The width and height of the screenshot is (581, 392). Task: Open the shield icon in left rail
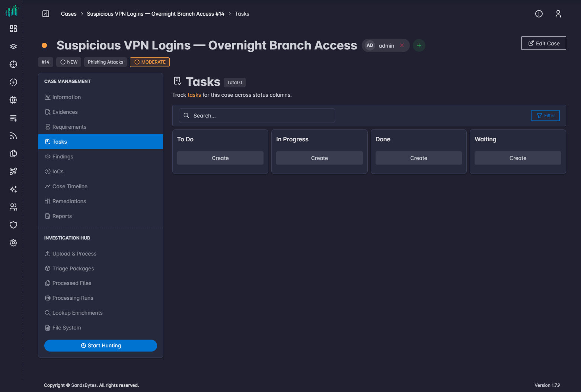(13, 225)
